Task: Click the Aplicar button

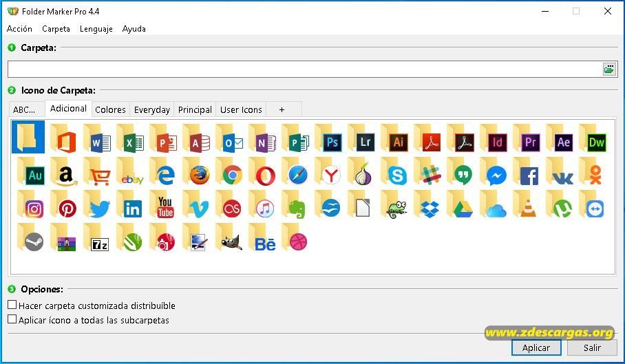Action: click(536, 347)
